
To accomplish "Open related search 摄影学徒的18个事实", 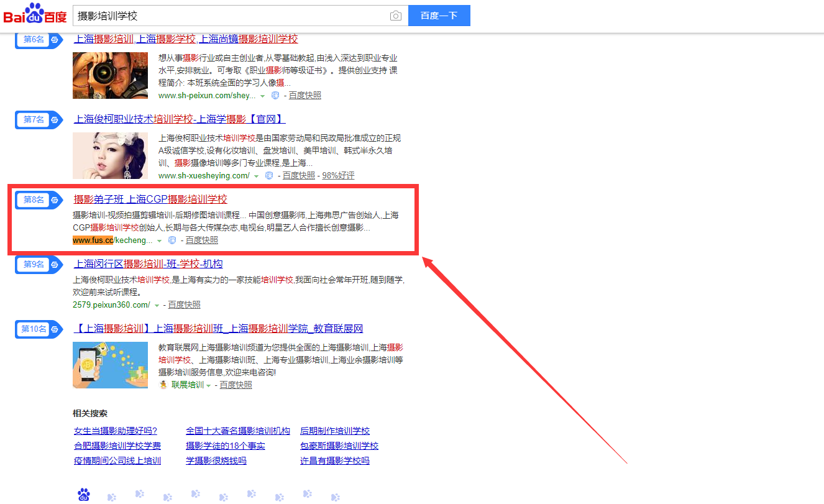I will pyautogui.click(x=226, y=446).
